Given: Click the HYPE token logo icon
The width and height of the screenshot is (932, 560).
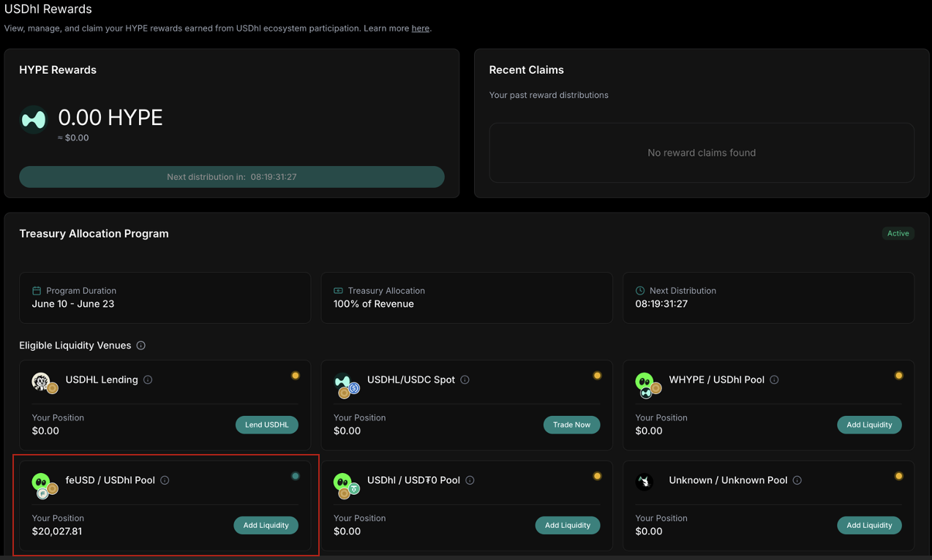Looking at the screenshot, I should pos(34,120).
